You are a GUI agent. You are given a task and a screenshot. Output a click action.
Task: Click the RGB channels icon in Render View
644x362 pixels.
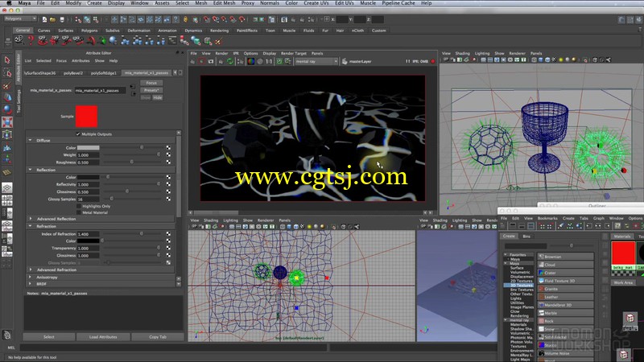click(250, 61)
